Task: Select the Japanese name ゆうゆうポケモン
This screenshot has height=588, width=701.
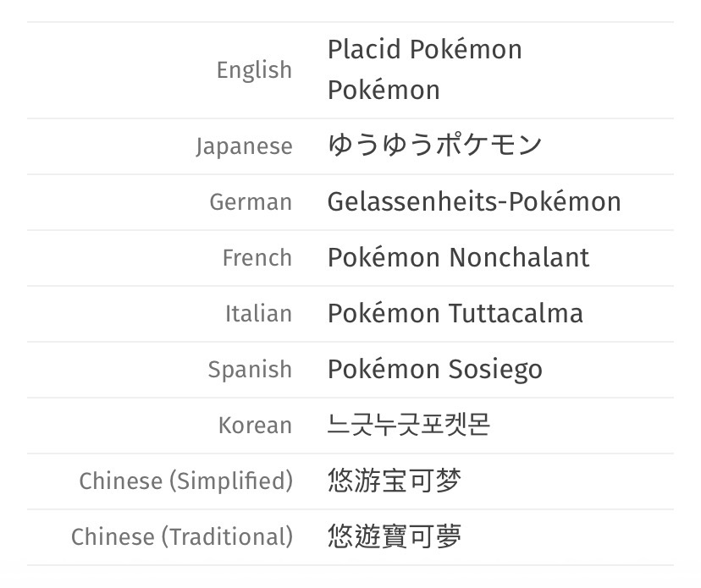Action: (434, 146)
